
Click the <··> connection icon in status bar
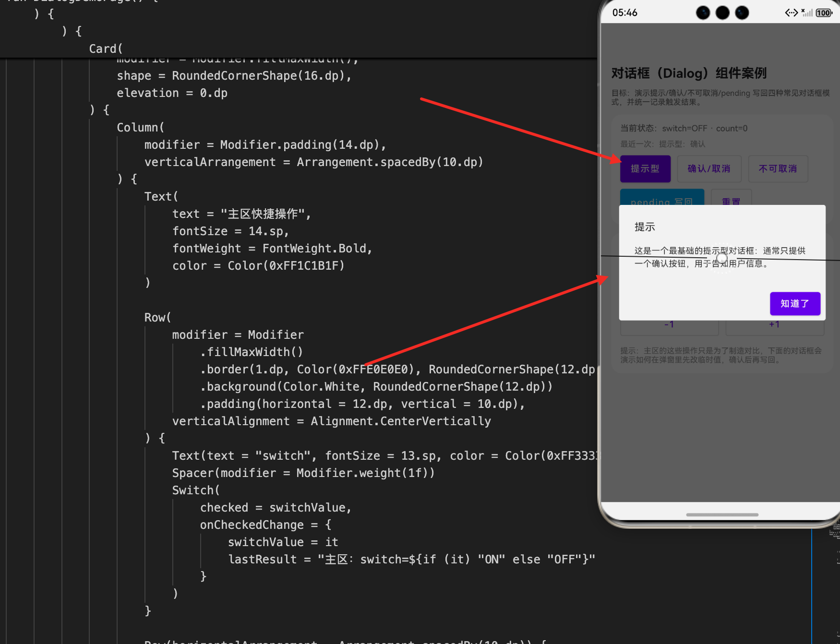pyautogui.click(x=792, y=13)
